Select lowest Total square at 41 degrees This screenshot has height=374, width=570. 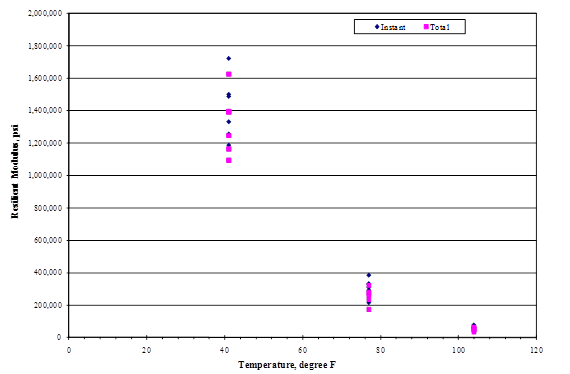tap(229, 160)
